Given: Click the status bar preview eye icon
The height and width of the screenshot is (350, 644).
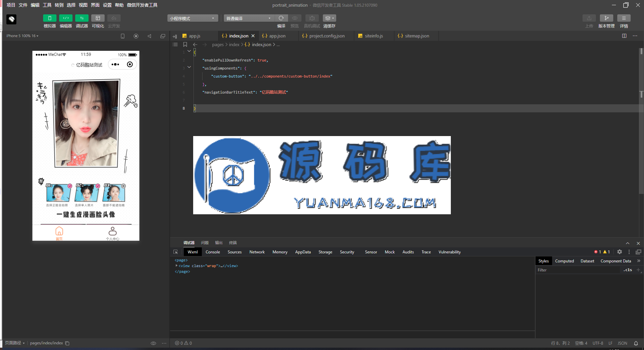Looking at the screenshot, I should pos(153,343).
